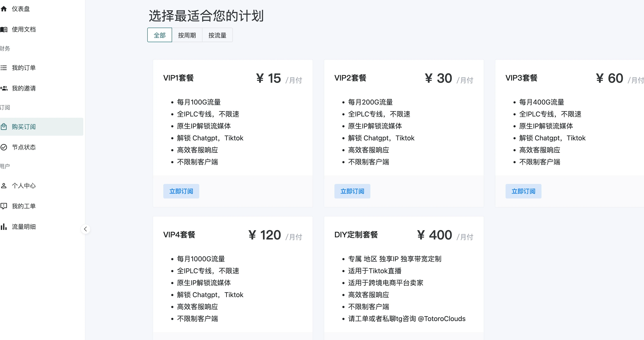
Task: Switch filter to 按周期 plans
Action: click(x=187, y=35)
